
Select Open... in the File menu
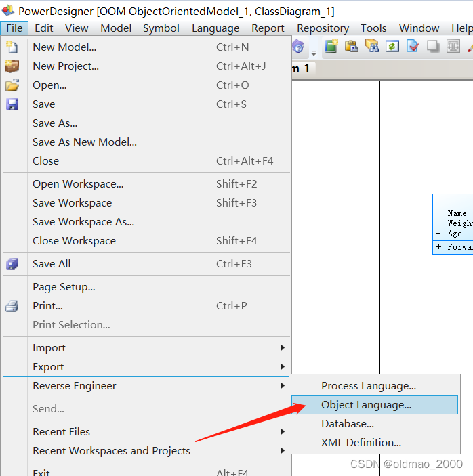pos(146,85)
